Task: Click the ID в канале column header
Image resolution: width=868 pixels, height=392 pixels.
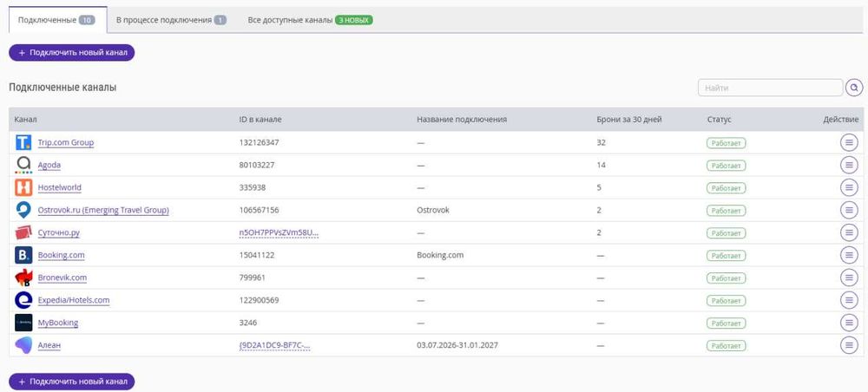Action: coord(260,120)
